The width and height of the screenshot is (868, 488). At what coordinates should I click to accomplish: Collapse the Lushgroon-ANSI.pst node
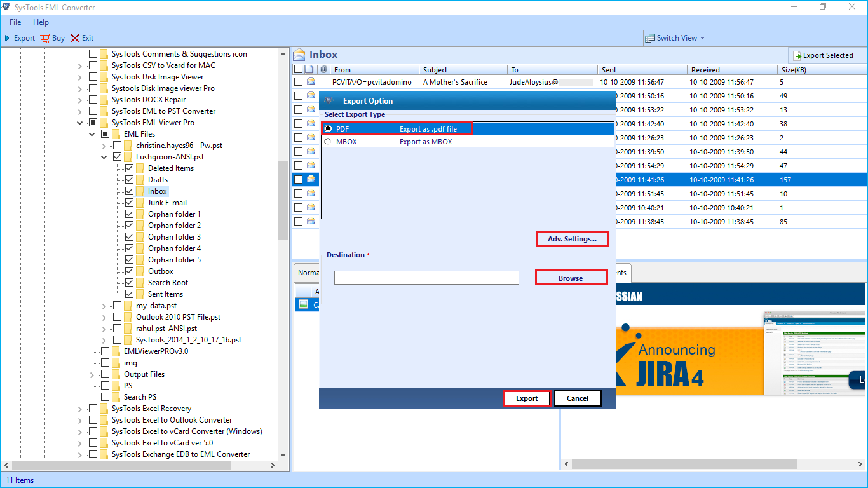(x=104, y=157)
